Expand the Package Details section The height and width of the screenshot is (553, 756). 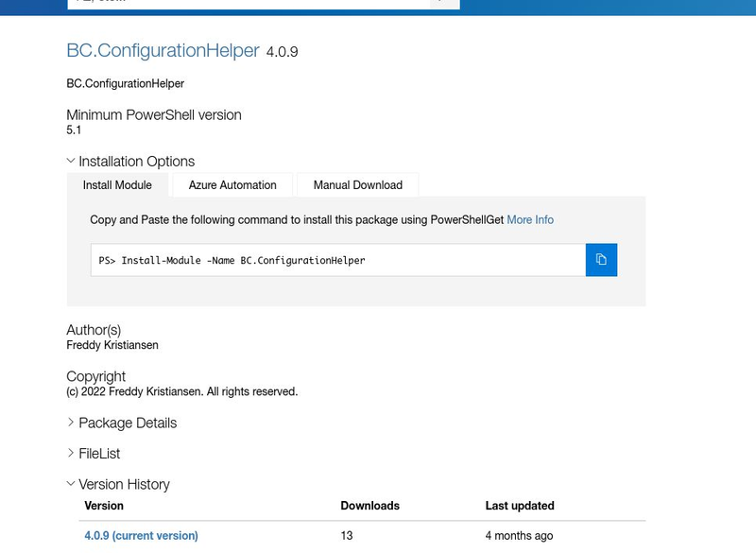click(x=122, y=423)
